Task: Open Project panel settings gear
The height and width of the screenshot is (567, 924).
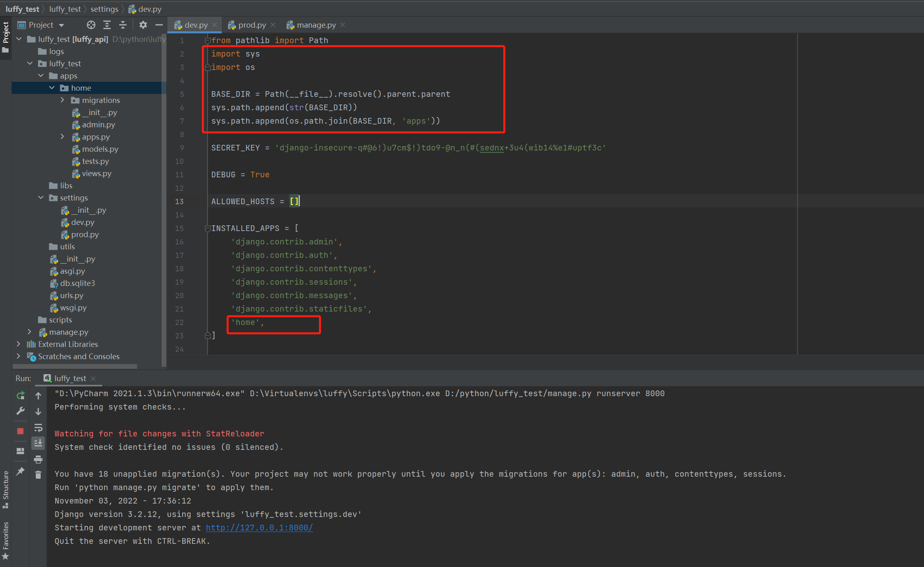Action: [143, 25]
